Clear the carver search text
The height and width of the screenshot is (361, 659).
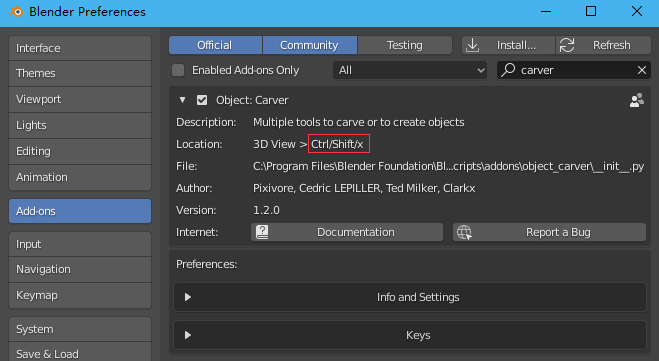(x=641, y=70)
